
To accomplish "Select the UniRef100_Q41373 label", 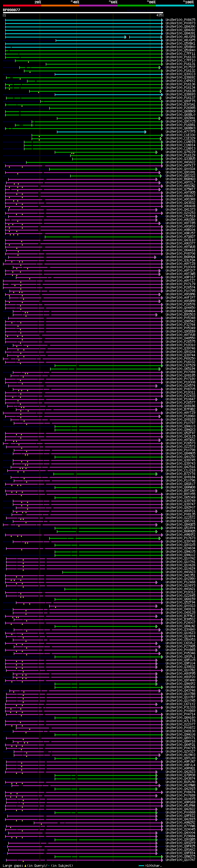I will (180, 210).
